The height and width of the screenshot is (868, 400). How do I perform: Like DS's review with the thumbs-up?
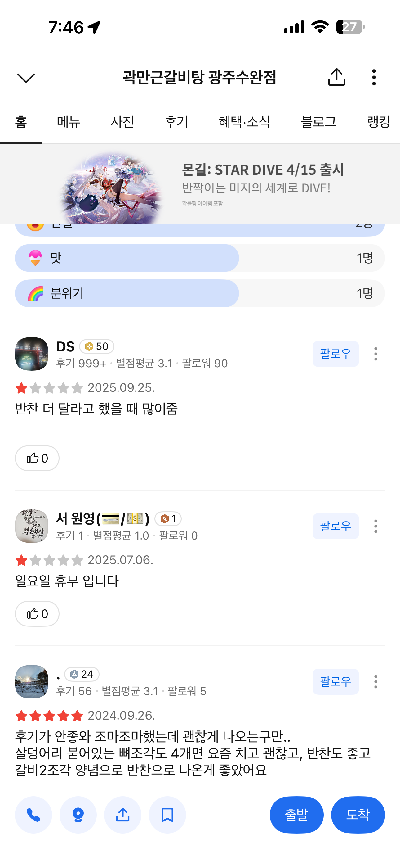tap(37, 458)
